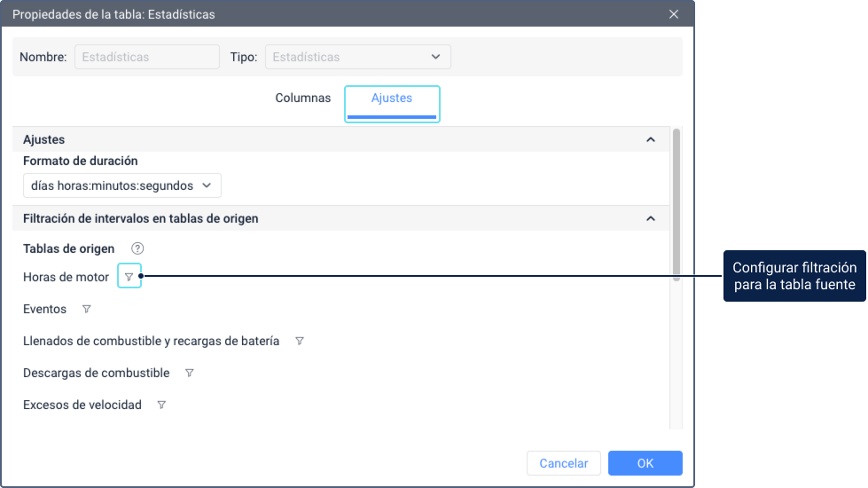This screenshot has width=868, height=488.
Task: Click the vertical scrollbar thumb
Action: pos(676,204)
